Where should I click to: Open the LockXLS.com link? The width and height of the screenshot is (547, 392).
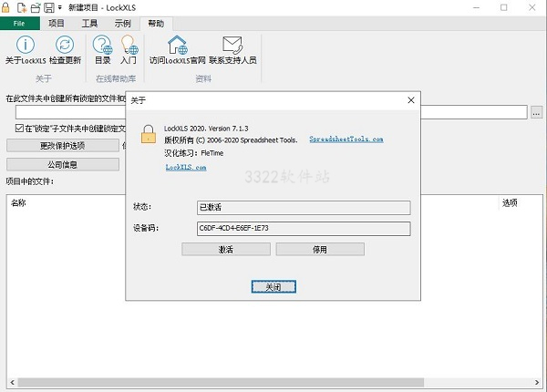point(186,167)
